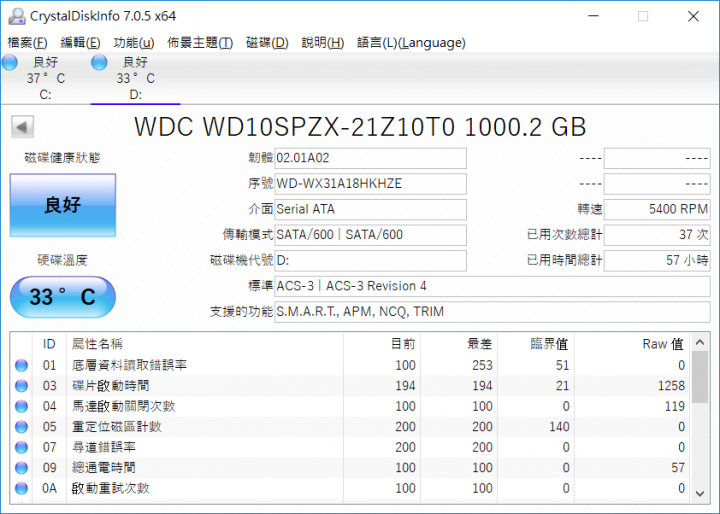Screen dimensions: 720x514
Task: Open the 功能(u) menu
Action: (134, 43)
